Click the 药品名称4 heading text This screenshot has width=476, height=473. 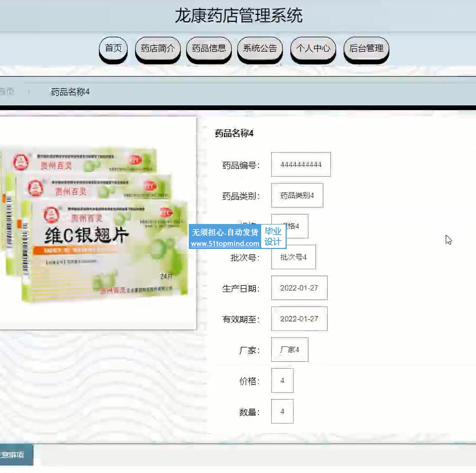(234, 133)
